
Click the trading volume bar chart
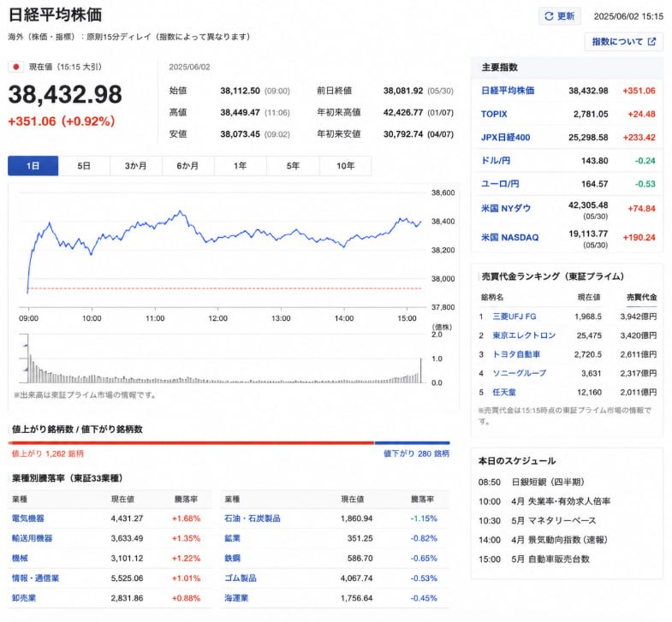pyautogui.click(x=224, y=359)
